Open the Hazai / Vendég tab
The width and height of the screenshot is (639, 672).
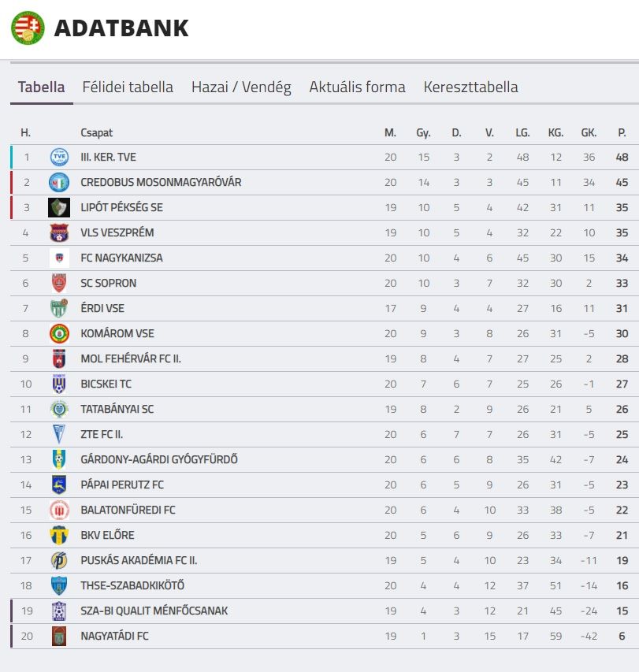(x=241, y=87)
